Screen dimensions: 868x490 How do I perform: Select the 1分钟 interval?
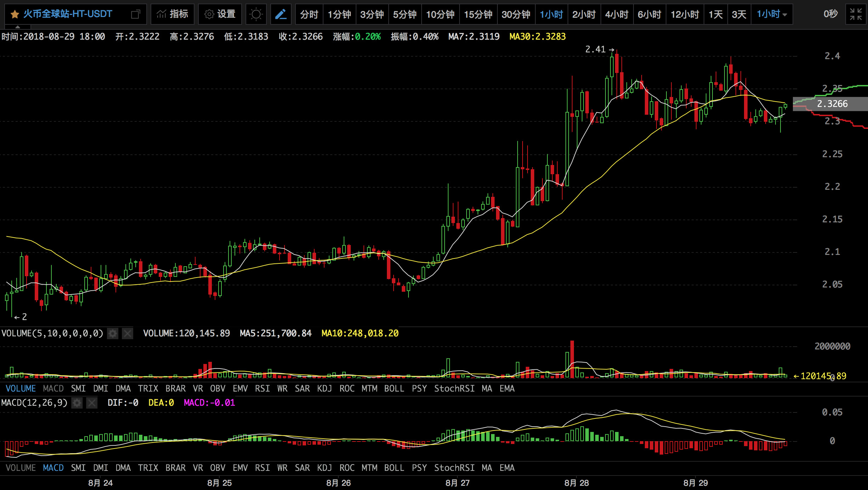(x=339, y=14)
